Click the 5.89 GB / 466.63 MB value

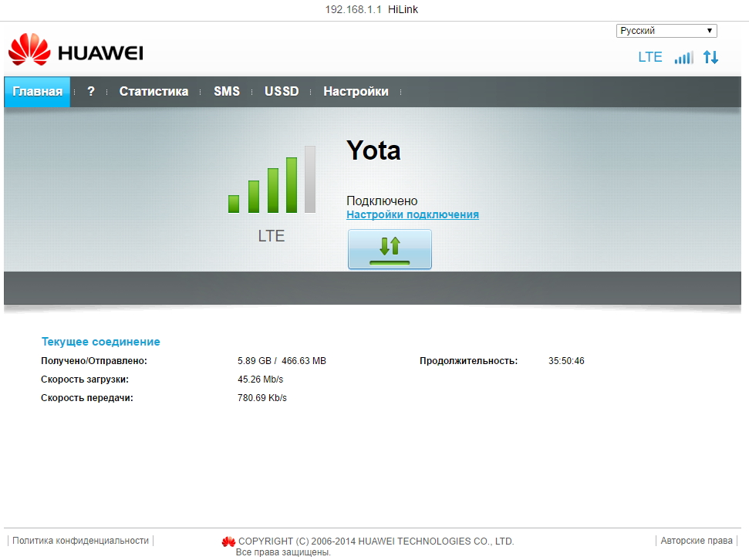(282, 361)
